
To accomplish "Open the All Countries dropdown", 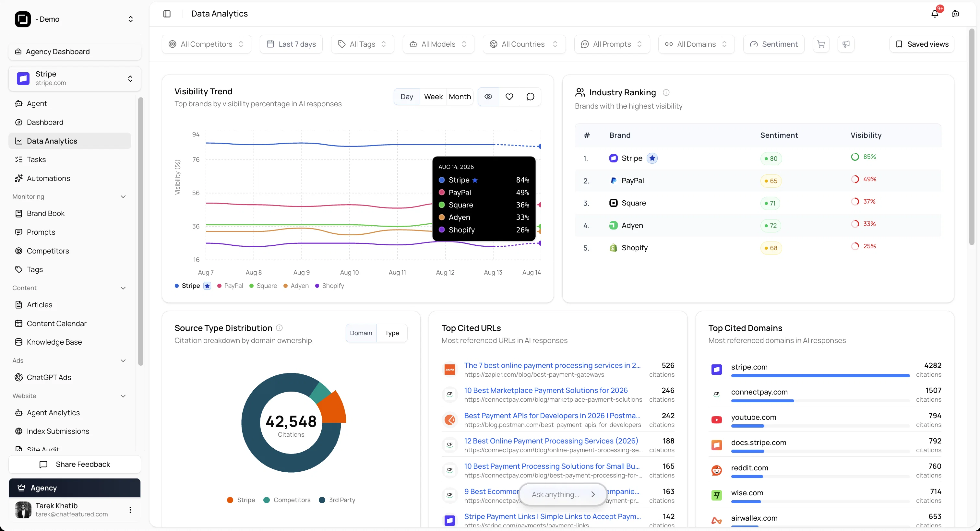I will pos(524,44).
